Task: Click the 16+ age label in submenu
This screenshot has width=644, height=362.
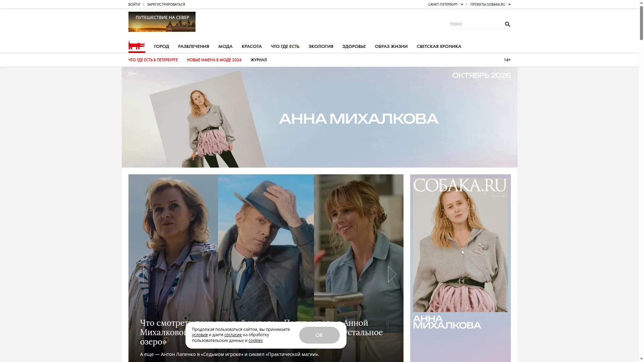Action: coord(507,60)
